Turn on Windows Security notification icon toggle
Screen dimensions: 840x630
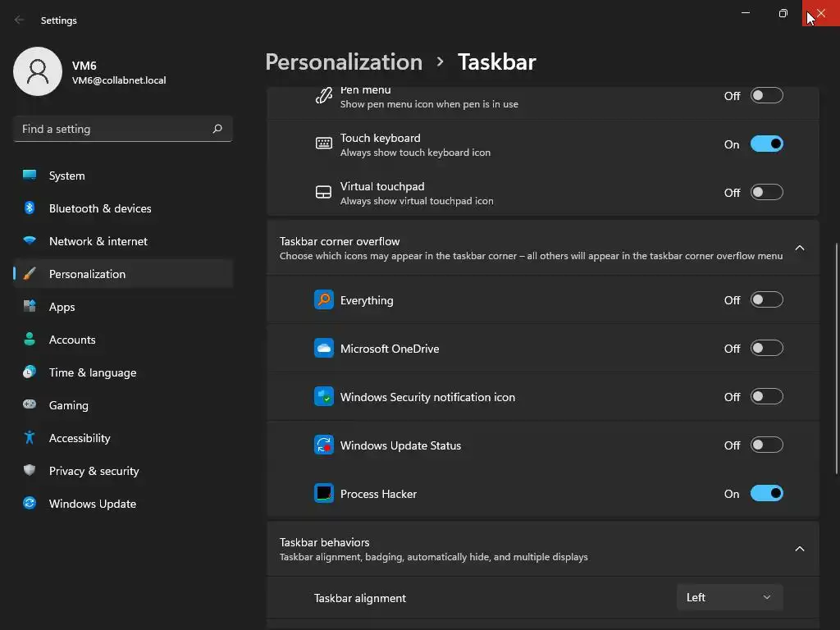(766, 397)
